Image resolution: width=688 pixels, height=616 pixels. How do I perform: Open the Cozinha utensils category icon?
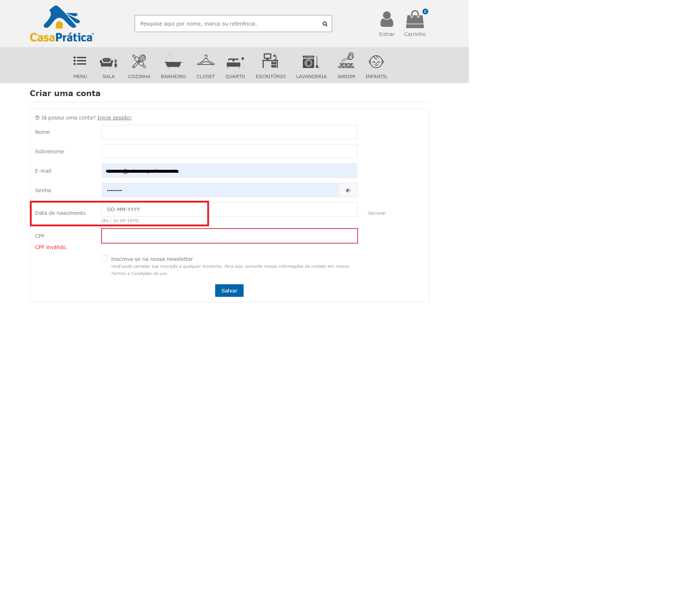pyautogui.click(x=139, y=62)
